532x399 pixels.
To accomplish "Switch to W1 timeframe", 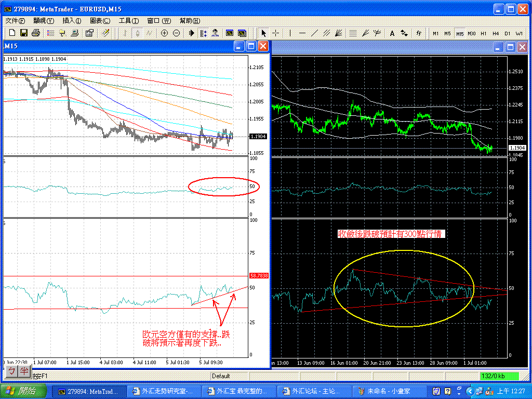I will pos(519,33).
